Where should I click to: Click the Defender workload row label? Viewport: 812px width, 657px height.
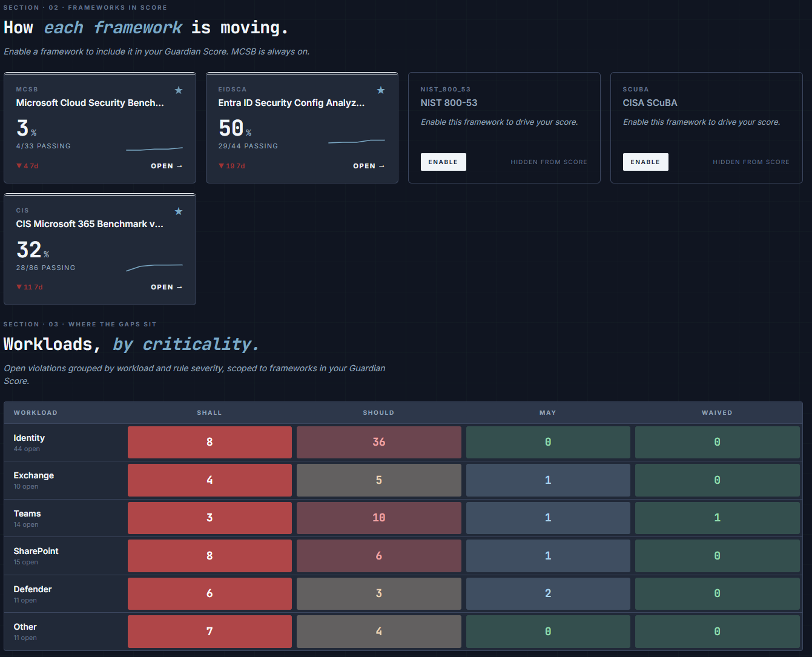click(33, 589)
